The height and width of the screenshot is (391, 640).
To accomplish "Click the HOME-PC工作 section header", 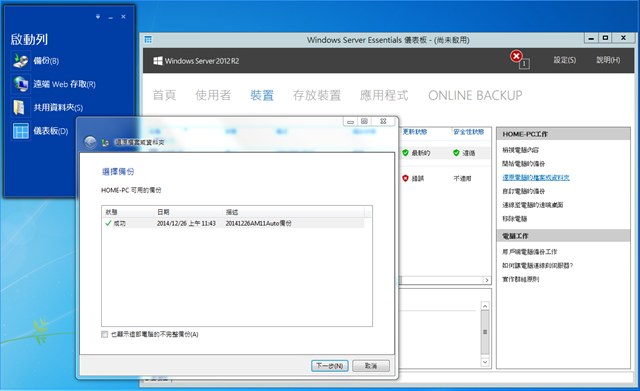I will pyautogui.click(x=563, y=134).
